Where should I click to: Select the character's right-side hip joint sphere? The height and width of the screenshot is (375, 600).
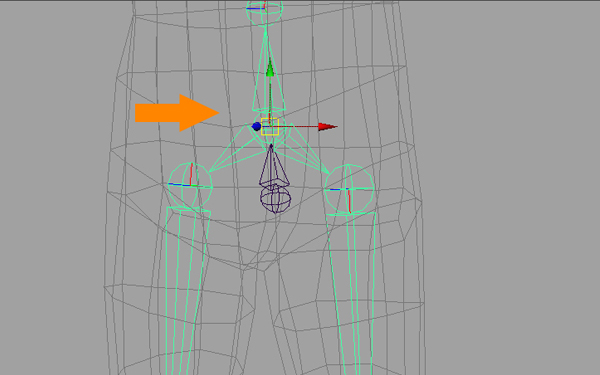(349, 190)
